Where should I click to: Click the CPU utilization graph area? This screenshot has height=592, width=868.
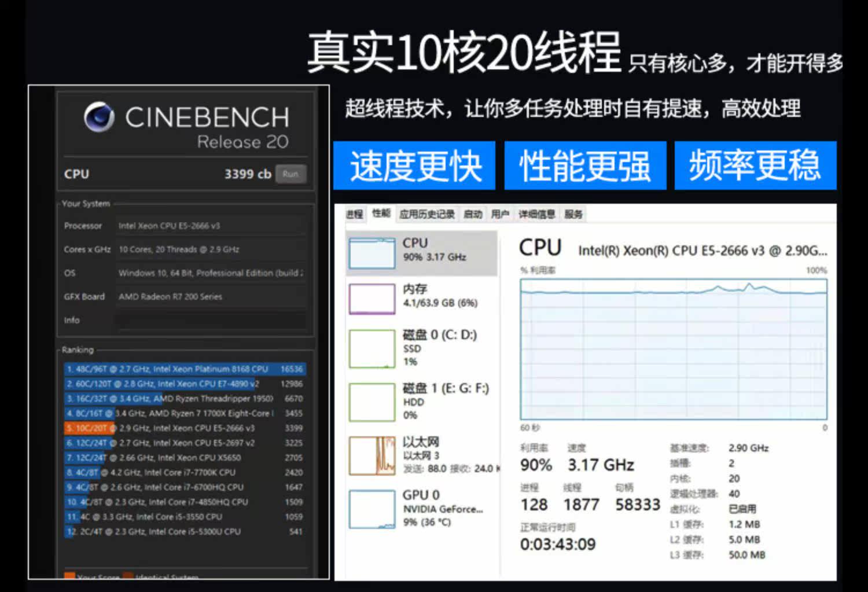pyautogui.click(x=674, y=349)
